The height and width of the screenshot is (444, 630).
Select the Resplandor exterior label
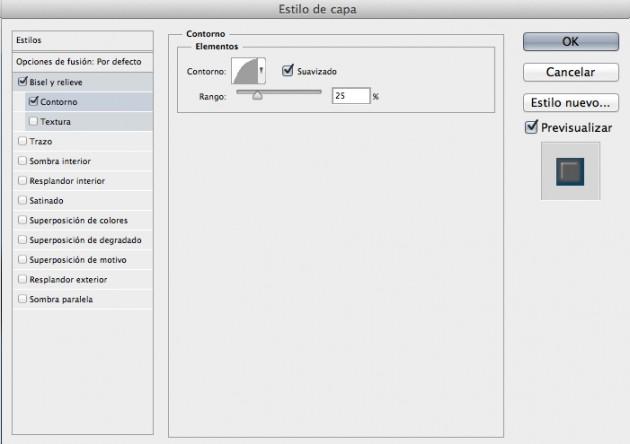[68, 279]
